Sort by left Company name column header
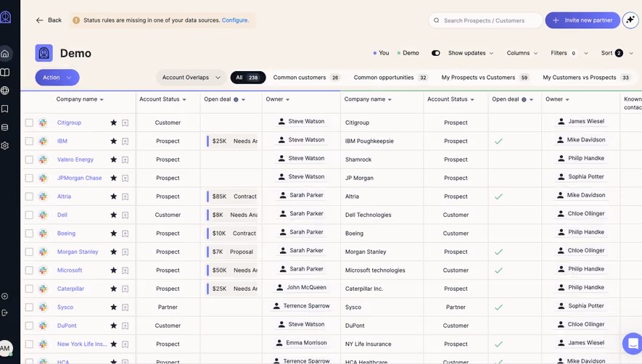The height and width of the screenshot is (364, 642). point(80,99)
